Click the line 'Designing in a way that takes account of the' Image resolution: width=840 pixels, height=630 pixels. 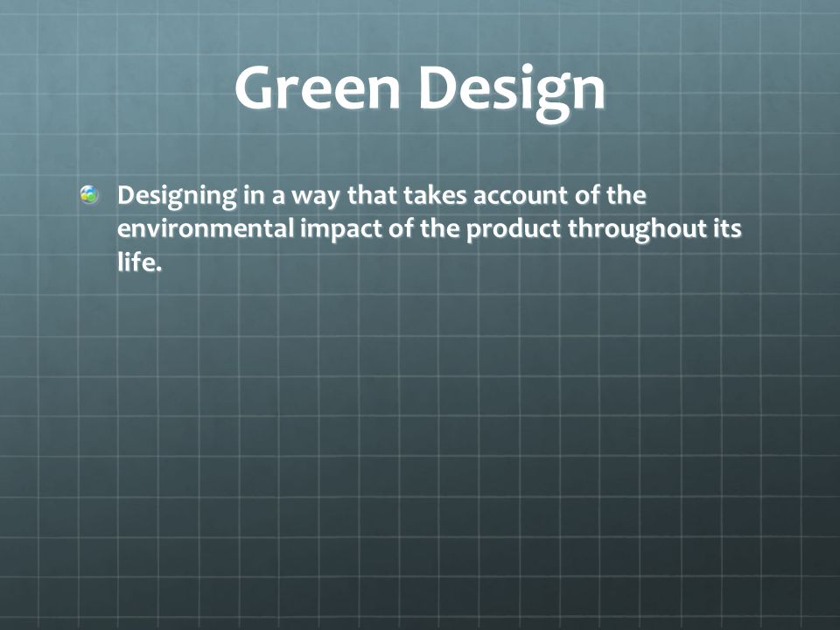click(381, 196)
